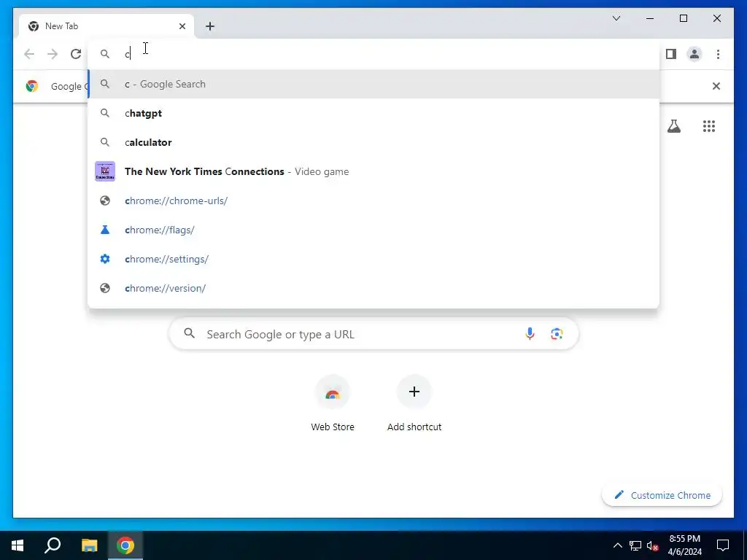The width and height of the screenshot is (747, 560).
Task: Open the chrome://chrome-urls/ suggestion
Action: (374, 201)
